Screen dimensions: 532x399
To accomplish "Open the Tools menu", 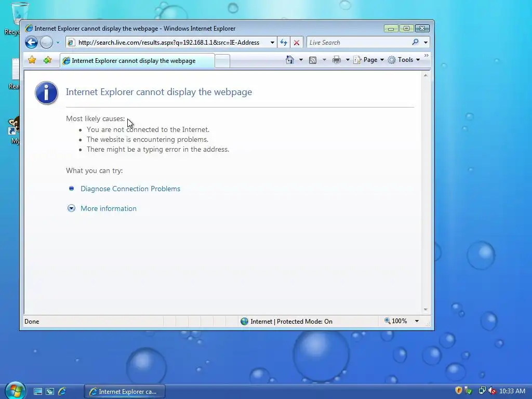I will click(404, 60).
